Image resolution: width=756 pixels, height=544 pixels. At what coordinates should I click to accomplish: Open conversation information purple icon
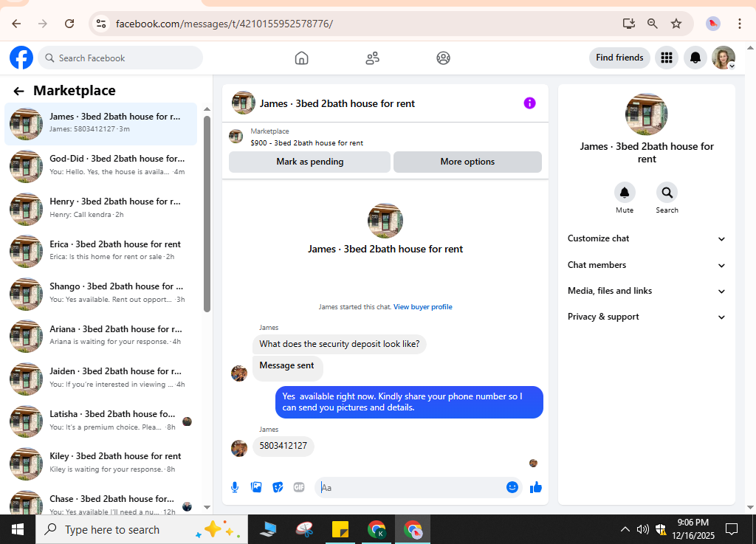point(529,103)
